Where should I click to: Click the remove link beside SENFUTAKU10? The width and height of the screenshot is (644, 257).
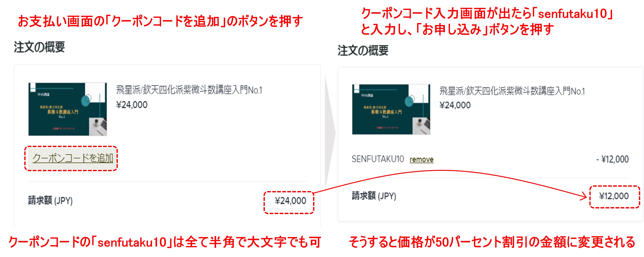pyautogui.click(x=422, y=159)
